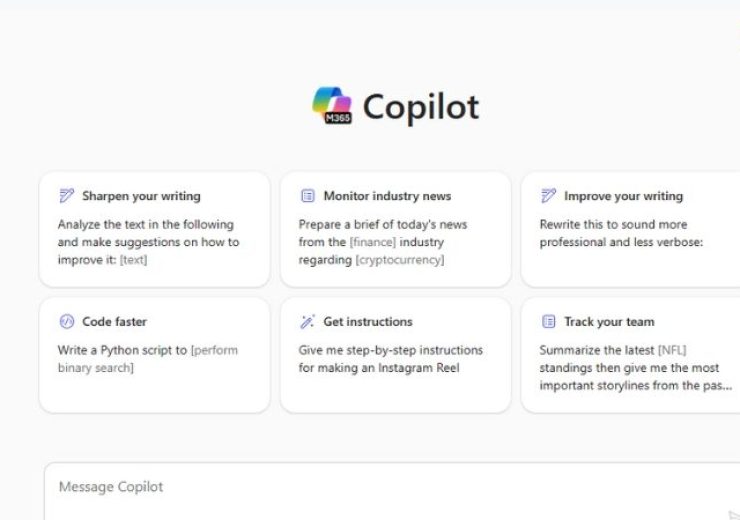The image size is (740, 520).
Task: Open the Code faster prompt card
Action: pyautogui.click(x=154, y=355)
